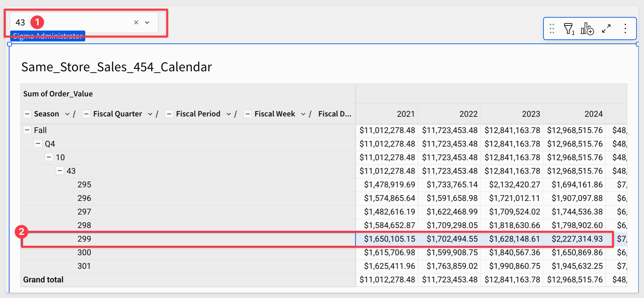This screenshot has height=298, width=644.
Task: Grab the drag handle dots icon
Action: 552,29
